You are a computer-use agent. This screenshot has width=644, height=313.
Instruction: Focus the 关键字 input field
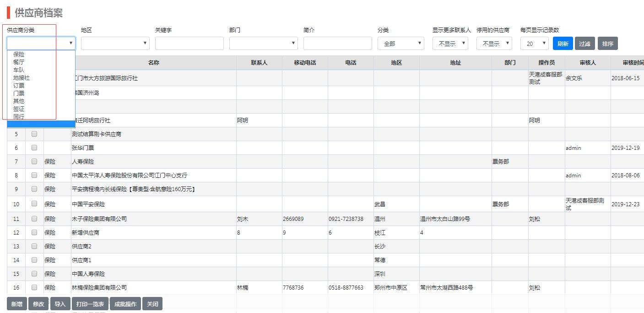pos(189,43)
